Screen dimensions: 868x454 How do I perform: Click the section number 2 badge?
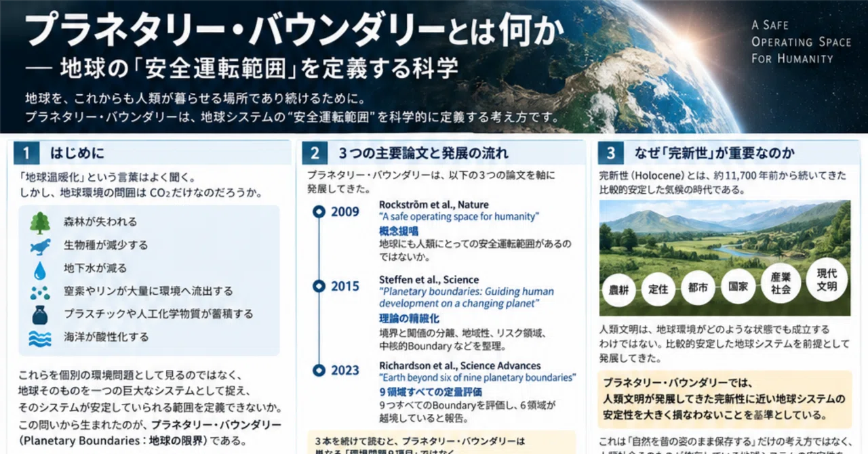pos(315,154)
